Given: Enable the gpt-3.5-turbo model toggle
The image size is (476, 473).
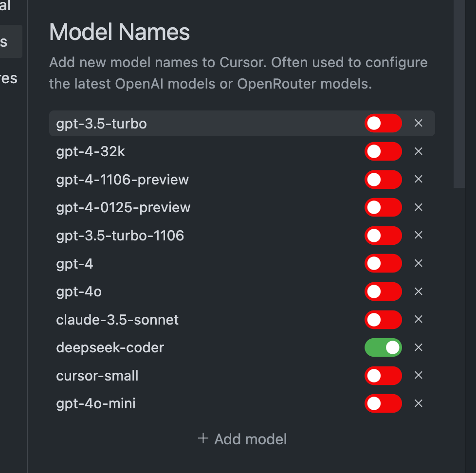Looking at the screenshot, I should coord(383,124).
